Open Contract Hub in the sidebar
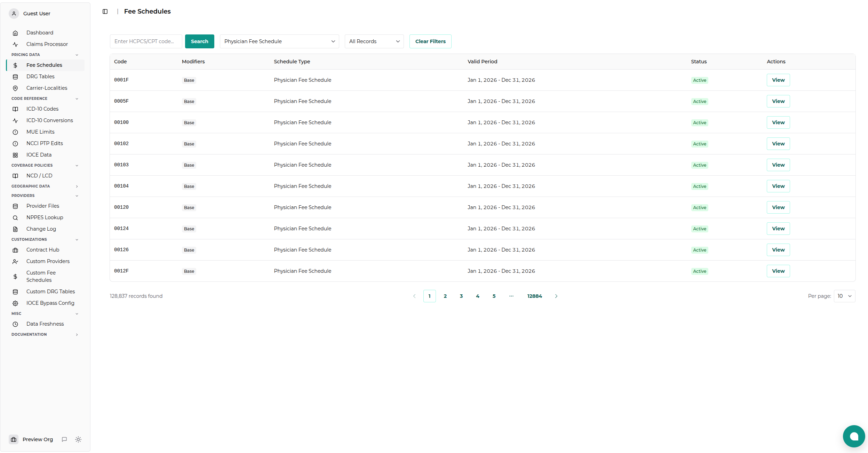The image size is (868, 453). tap(45, 250)
